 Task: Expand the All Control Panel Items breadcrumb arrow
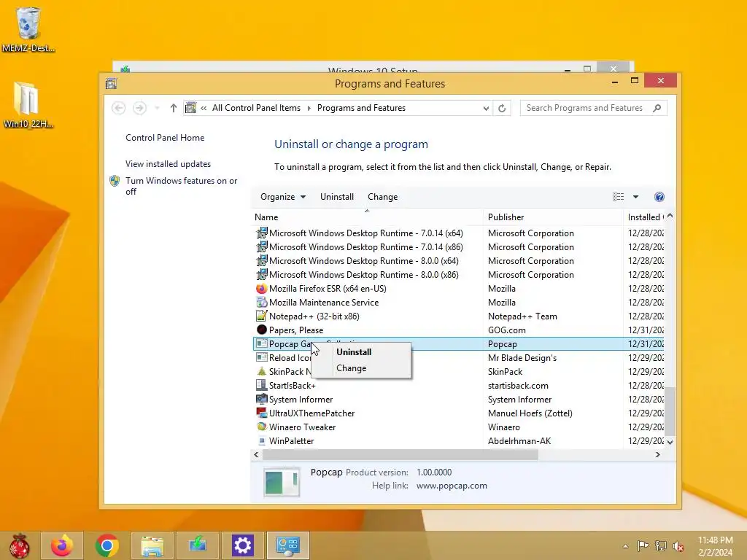pos(309,108)
